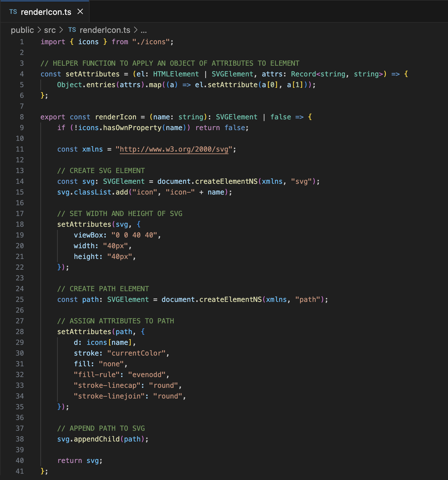448x480 pixels.
Task: Click the fill "none" value
Action: (111, 364)
